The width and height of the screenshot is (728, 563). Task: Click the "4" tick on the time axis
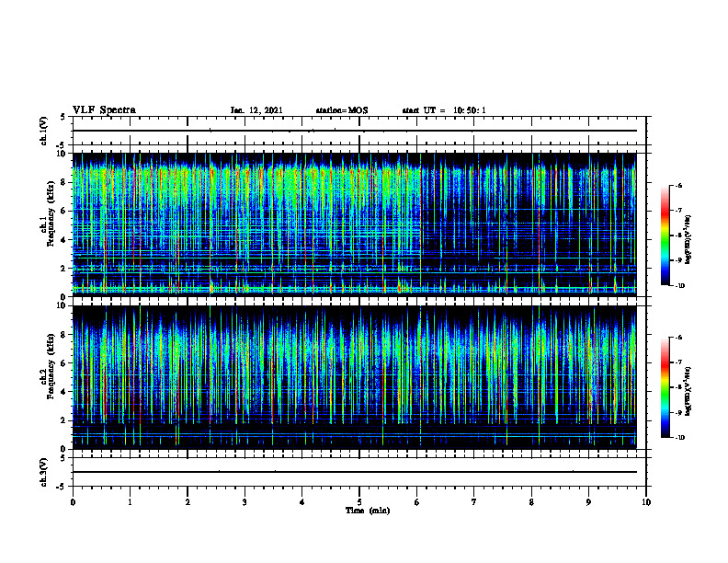[301, 502]
